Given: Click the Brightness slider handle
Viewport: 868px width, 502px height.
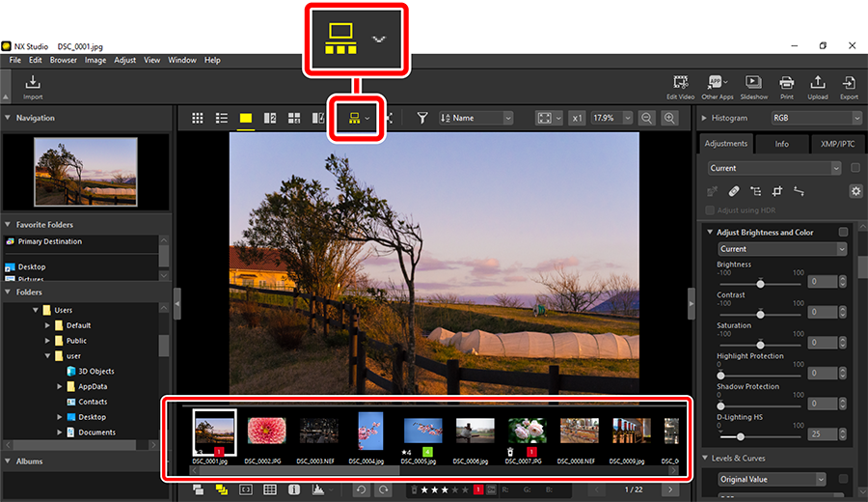Looking at the screenshot, I should click(761, 284).
